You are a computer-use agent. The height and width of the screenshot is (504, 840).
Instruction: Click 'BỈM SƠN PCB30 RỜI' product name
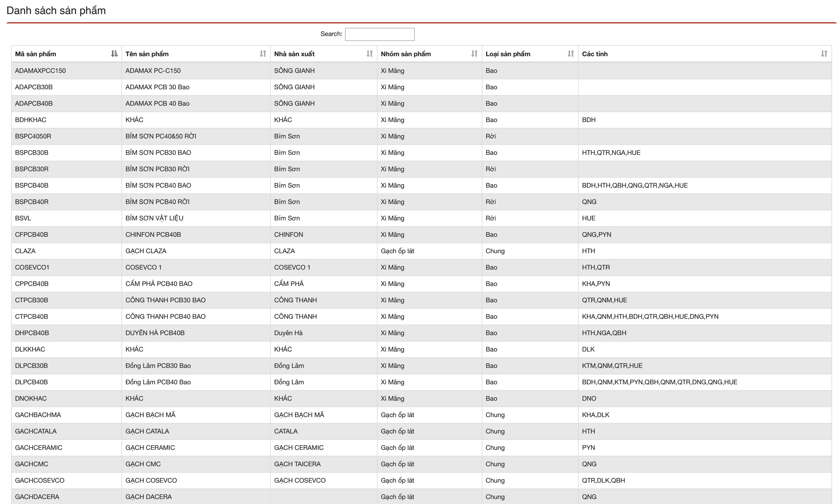tap(157, 169)
